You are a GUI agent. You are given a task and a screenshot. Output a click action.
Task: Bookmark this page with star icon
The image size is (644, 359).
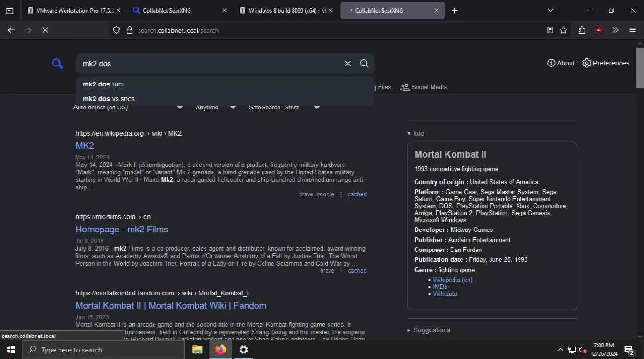click(563, 30)
